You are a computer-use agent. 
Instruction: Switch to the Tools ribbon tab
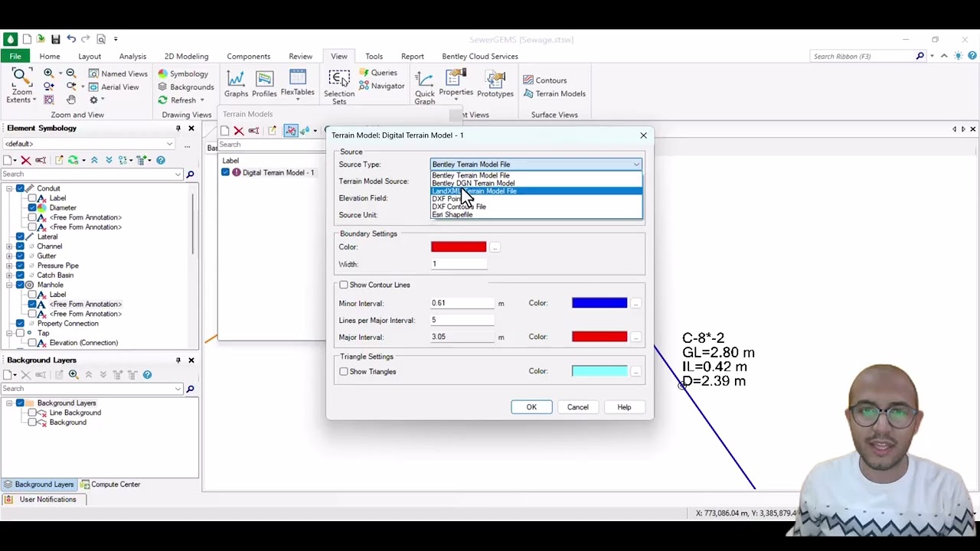374,56
